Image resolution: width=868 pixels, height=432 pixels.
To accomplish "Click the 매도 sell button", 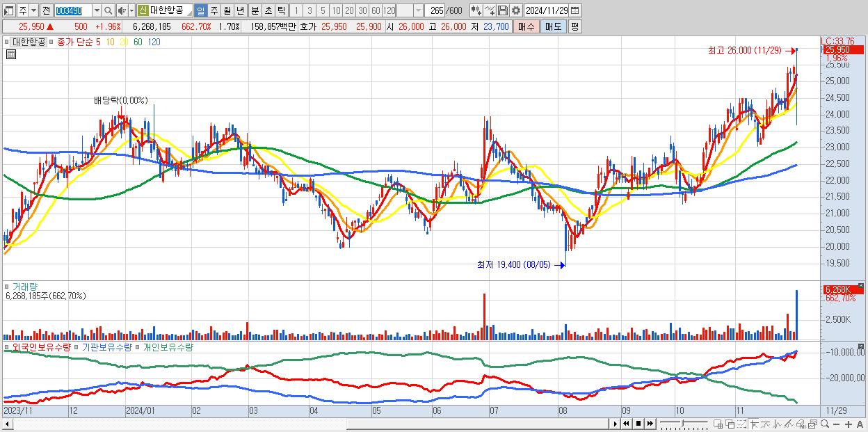I will pyautogui.click(x=553, y=26).
